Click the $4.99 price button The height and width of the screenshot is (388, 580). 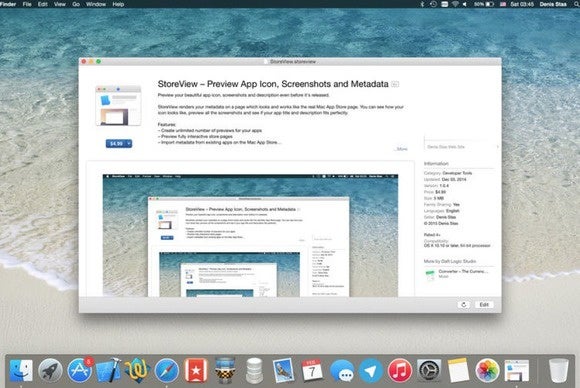click(116, 143)
